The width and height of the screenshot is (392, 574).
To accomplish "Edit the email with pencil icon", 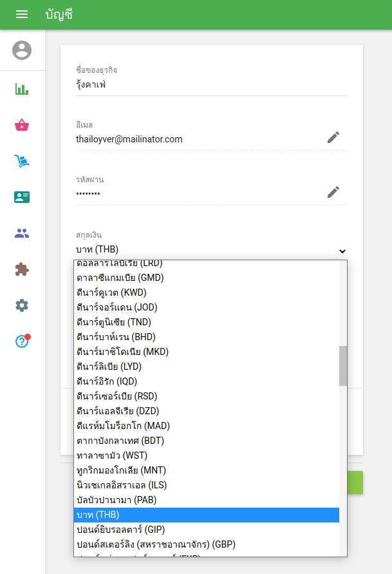I will [333, 137].
